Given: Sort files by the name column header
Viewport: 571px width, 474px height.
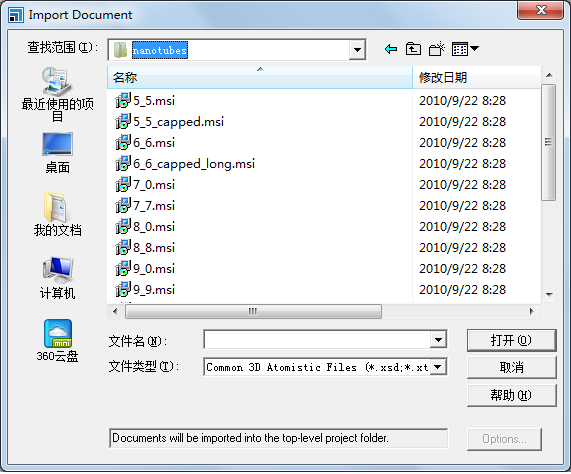Looking at the screenshot, I should (260, 77).
